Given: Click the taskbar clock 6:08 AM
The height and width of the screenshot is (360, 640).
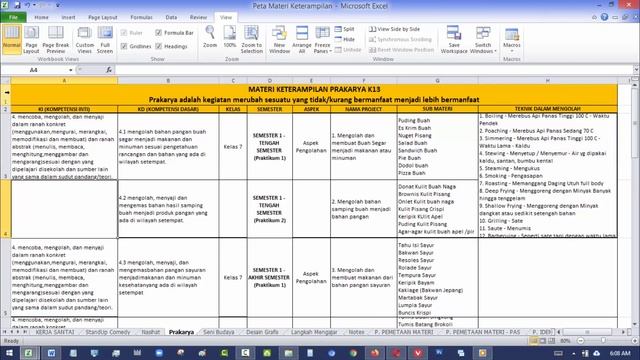Looking at the screenshot, I should [620, 353].
